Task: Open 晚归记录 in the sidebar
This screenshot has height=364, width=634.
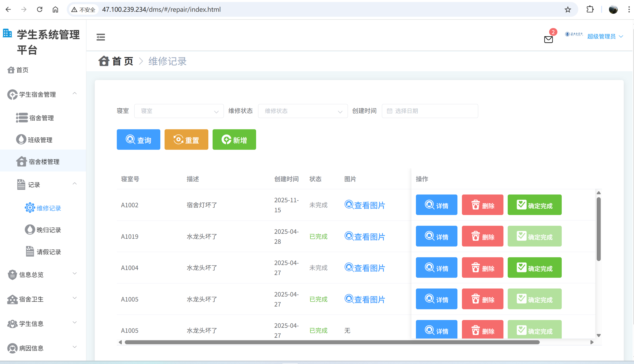Action: (x=49, y=230)
